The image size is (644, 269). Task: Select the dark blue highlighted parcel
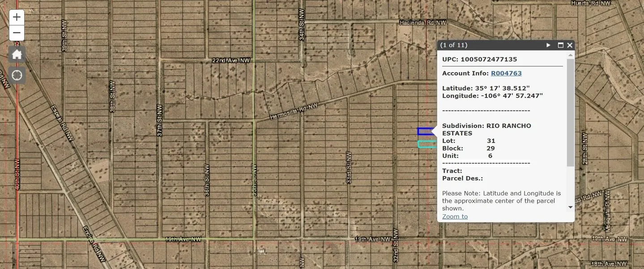(425, 131)
